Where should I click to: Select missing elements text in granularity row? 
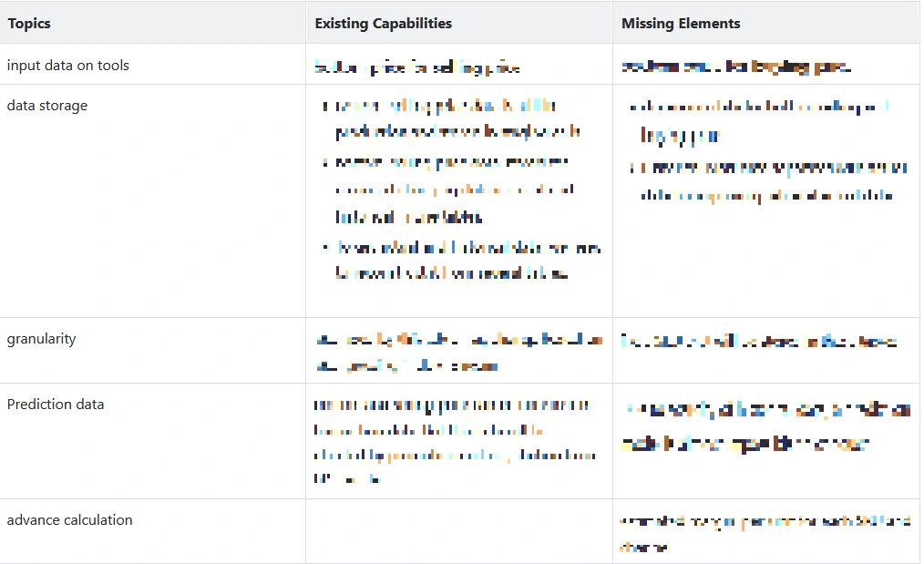[x=759, y=342]
